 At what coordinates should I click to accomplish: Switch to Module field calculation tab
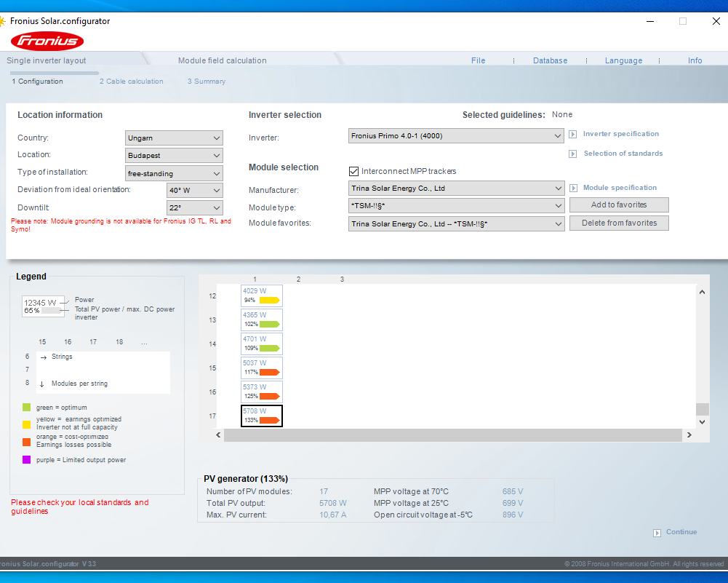tap(222, 60)
